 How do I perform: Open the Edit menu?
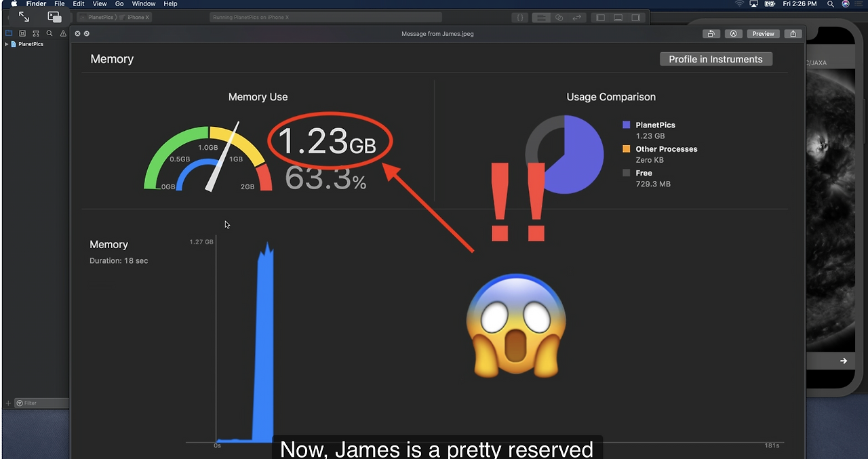tap(79, 4)
